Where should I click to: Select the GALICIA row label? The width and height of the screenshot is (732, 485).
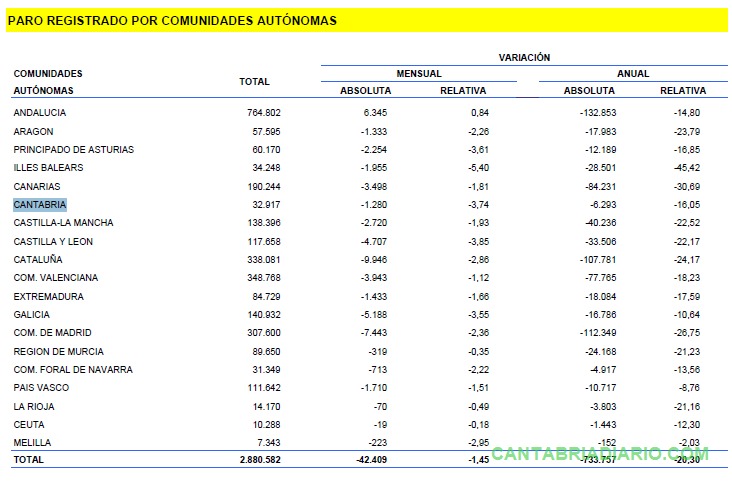pos(31,315)
